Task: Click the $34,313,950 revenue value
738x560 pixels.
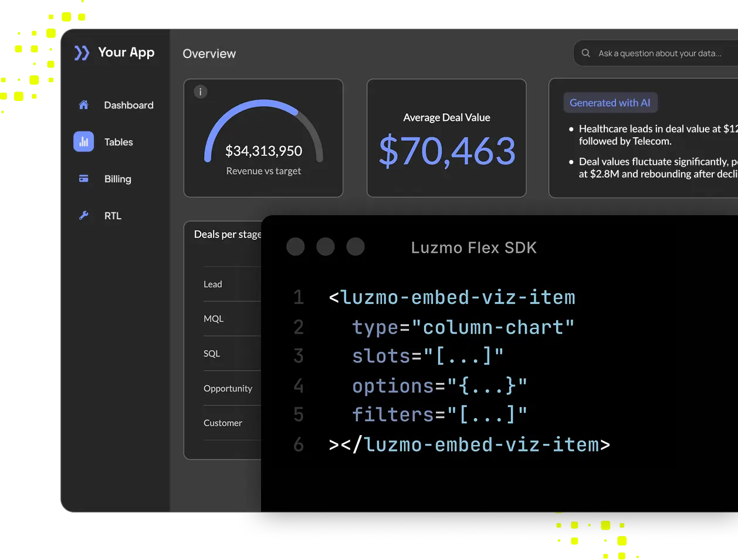Action: 263,151
